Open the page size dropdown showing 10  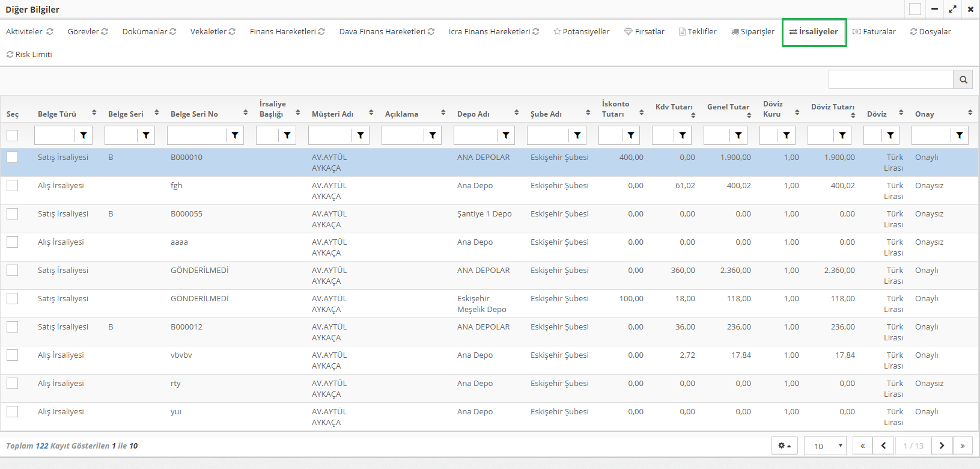(825, 446)
